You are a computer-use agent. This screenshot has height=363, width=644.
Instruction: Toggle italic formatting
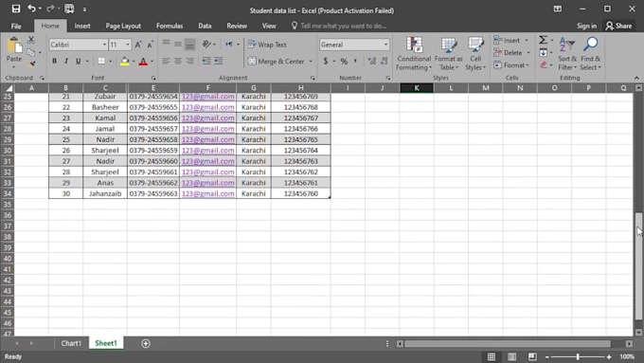tap(66, 62)
